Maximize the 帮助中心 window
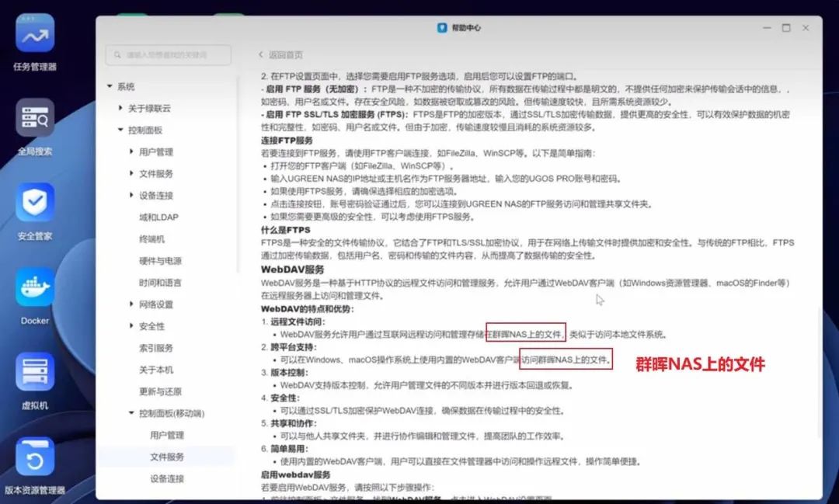The width and height of the screenshot is (839, 504). [x=786, y=28]
